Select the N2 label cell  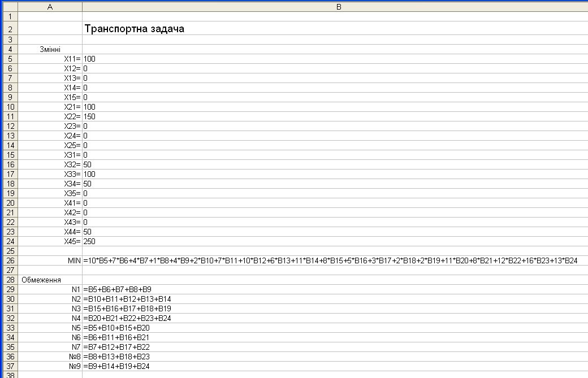pos(50,299)
